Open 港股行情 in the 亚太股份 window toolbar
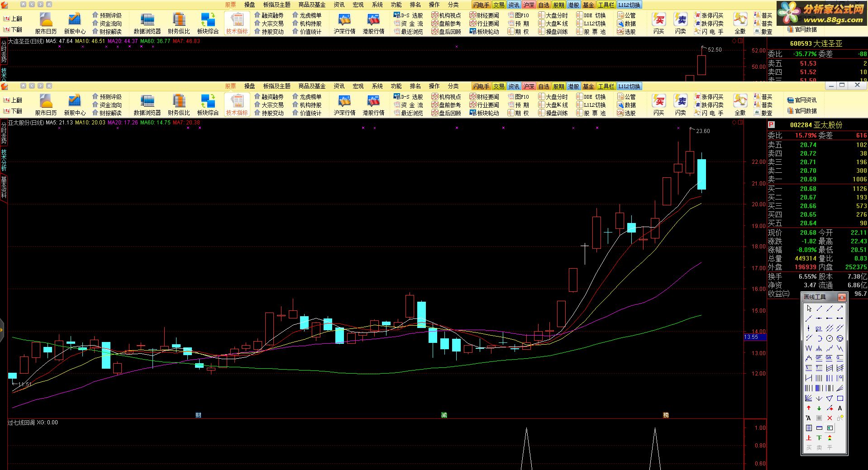868x470 pixels. [373, 104]
